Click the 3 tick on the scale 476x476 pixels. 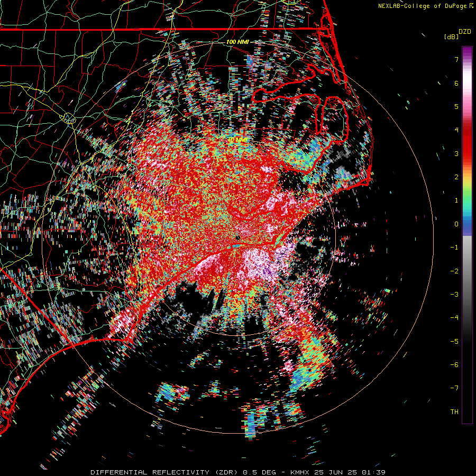[456, 153]
